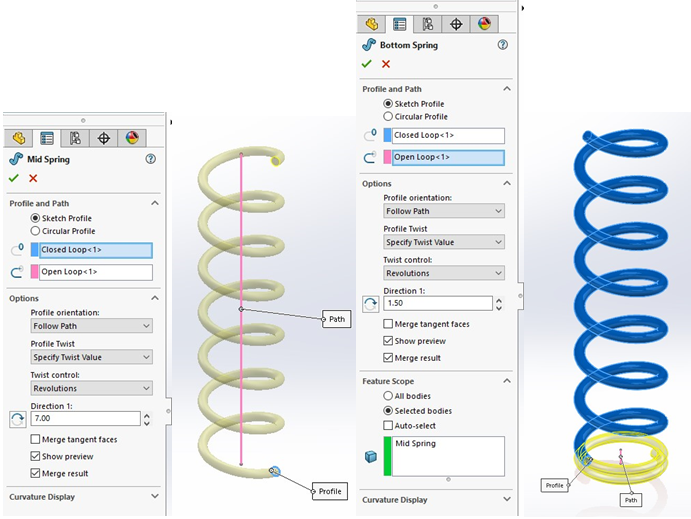
Task: Toggle Auto-select checkbox under Feature Scope
Action: pyautogui.click(x=389, y=425)
